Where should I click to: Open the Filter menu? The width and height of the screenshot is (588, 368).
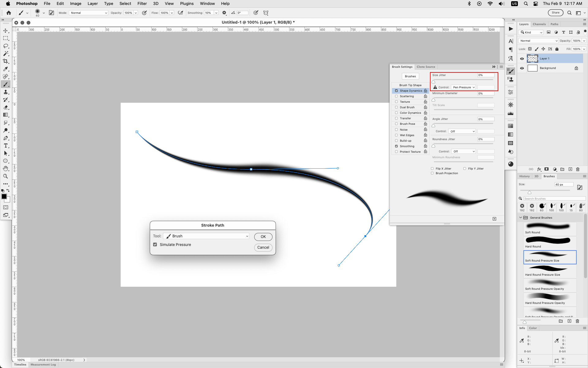[142, 4]
